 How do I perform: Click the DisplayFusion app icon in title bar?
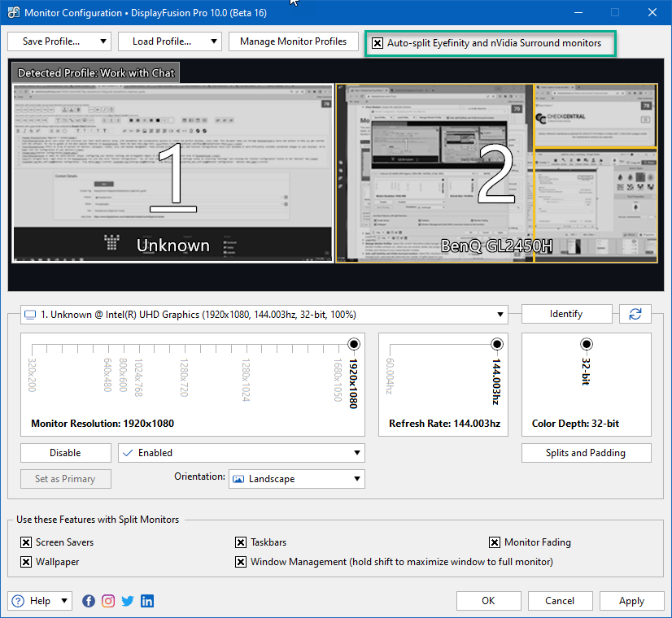[13, 12]
